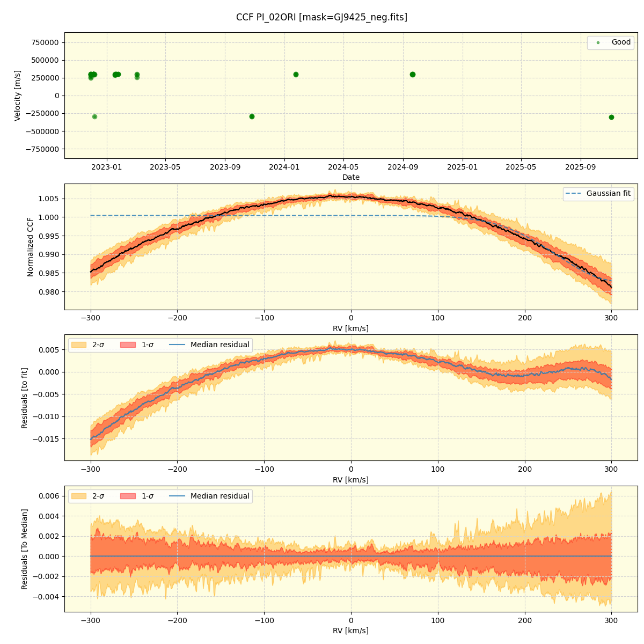Click the 'Normalized CCF' axis label
Viewport: 644px width, 644px height.
click(x=30, y=247)
